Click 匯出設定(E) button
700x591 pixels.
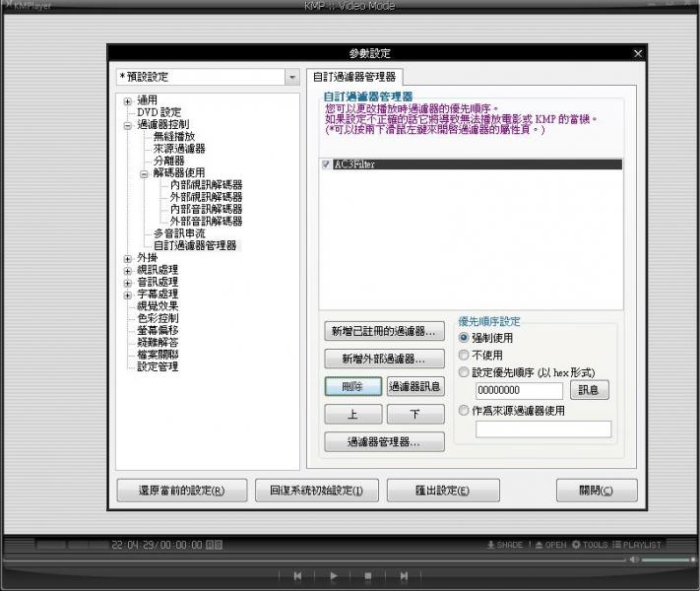tap(443, 491)
